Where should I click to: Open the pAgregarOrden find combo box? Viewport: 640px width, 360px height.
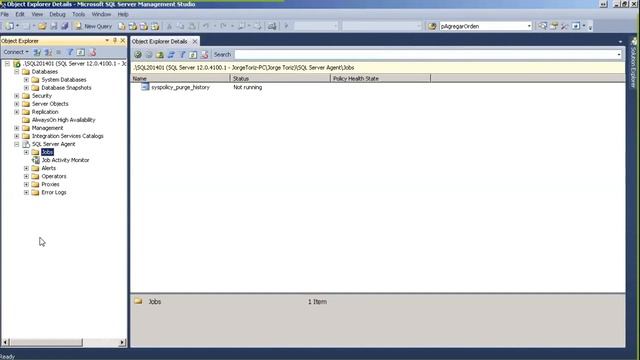pos(529,26)
